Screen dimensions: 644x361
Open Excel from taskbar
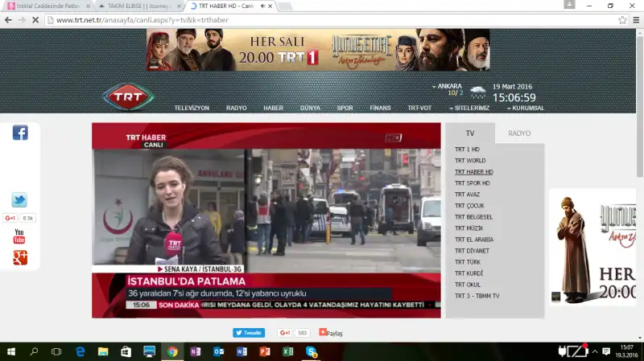[288, 351]
